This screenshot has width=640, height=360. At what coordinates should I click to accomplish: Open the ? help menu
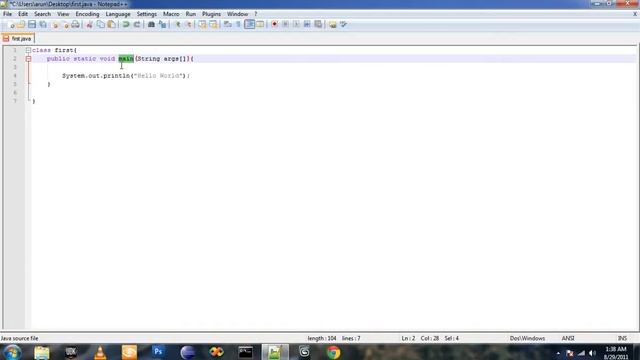coord(256,14)
